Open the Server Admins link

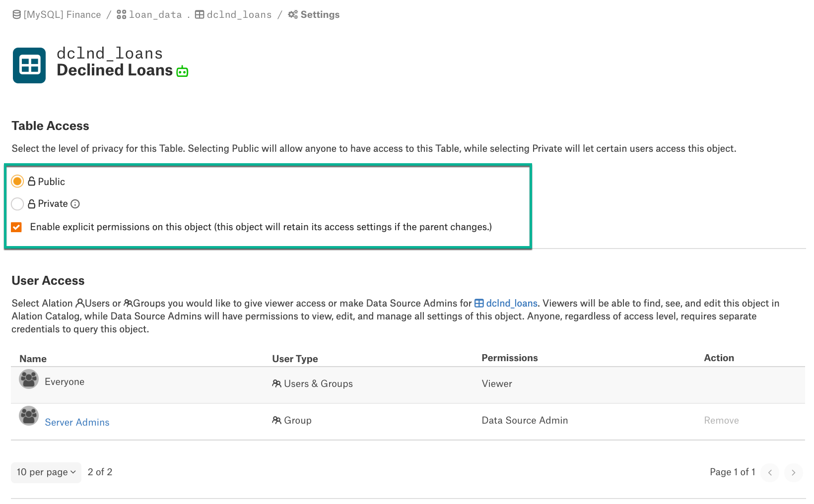tap(77, 422)
